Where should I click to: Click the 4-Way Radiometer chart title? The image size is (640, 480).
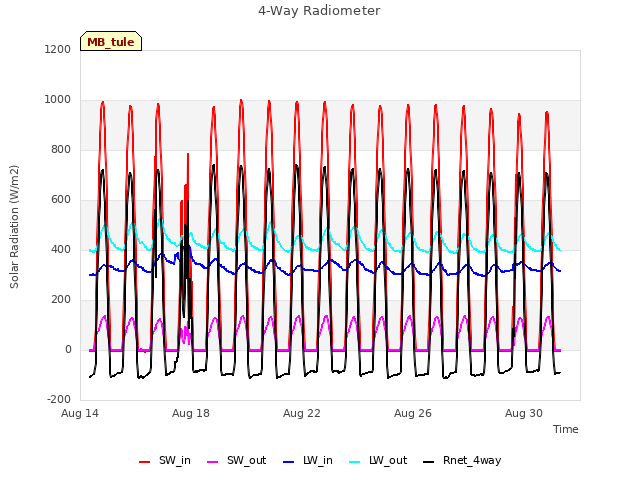tap(319, 11)
